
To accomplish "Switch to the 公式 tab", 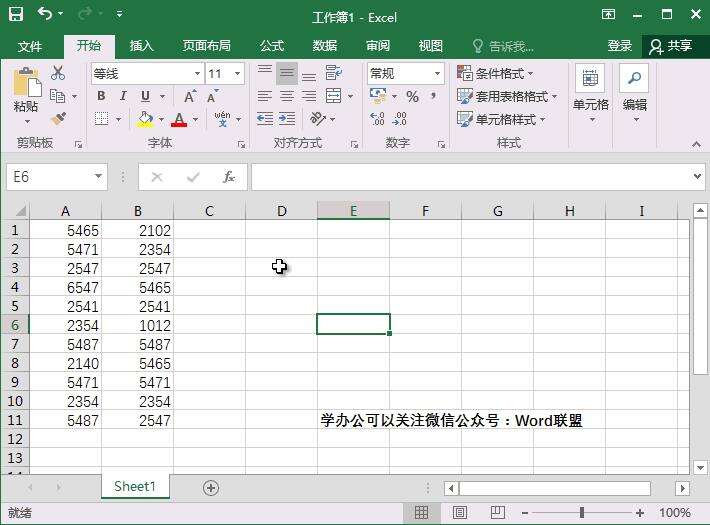I will coord(271,46).
